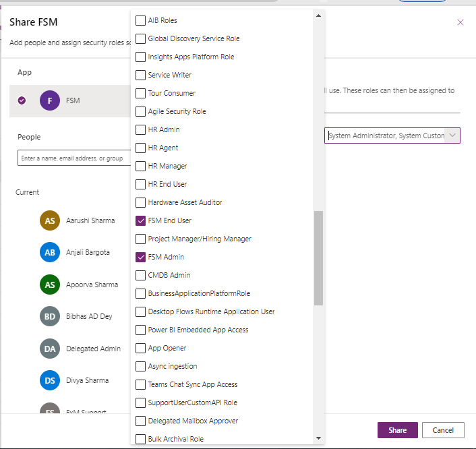Click the purple FSM app icon
The width and height of the screenshot is (476, 449).
point(50,100)
